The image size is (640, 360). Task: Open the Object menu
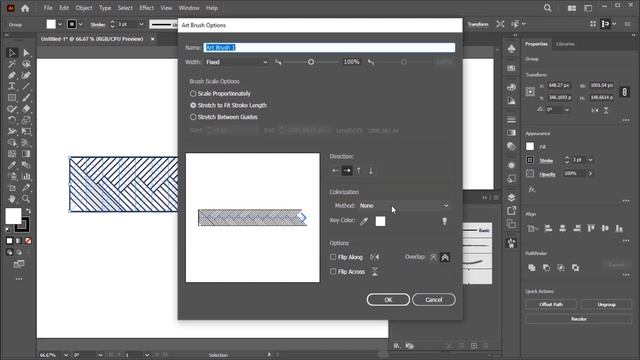tap(84, 8)
